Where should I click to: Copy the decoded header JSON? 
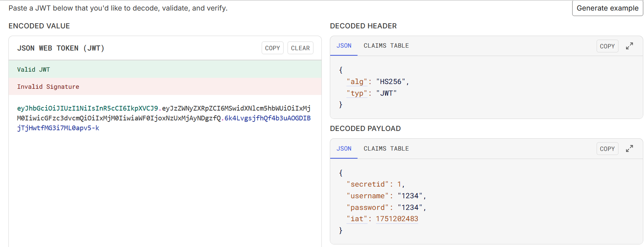pos(607,46)
